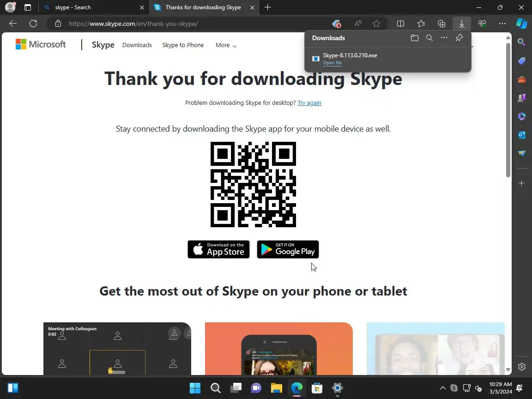Open the Favorites list
The height and width of the screenshot is (399, 532).
coord(421,24)
